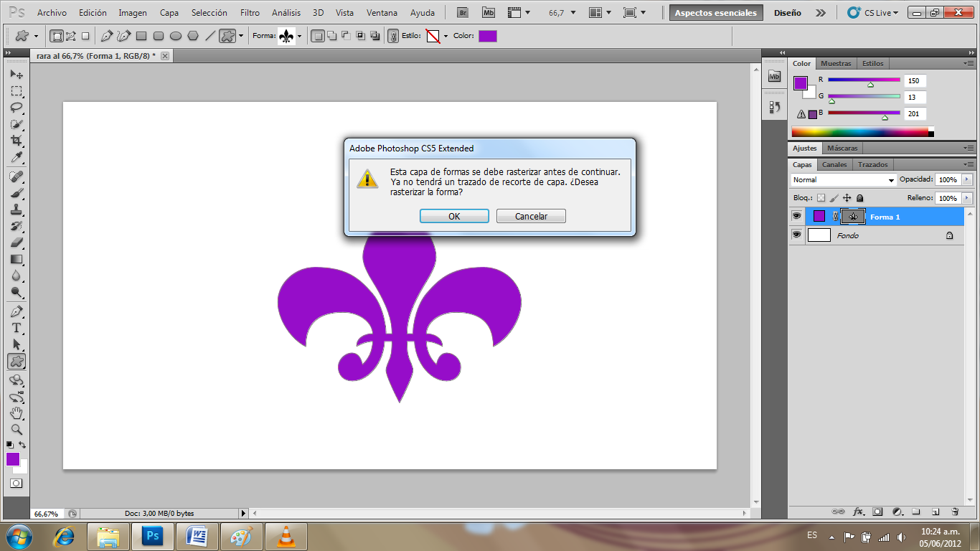Toggle lock transparent pixels
Image resolution: width=980 pixels, height=551 pixels.
(x=821, y=198)
